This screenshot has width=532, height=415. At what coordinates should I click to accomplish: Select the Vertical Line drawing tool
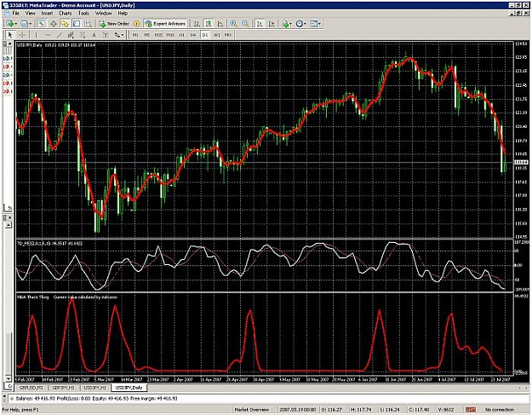click(x=36, y=35)
